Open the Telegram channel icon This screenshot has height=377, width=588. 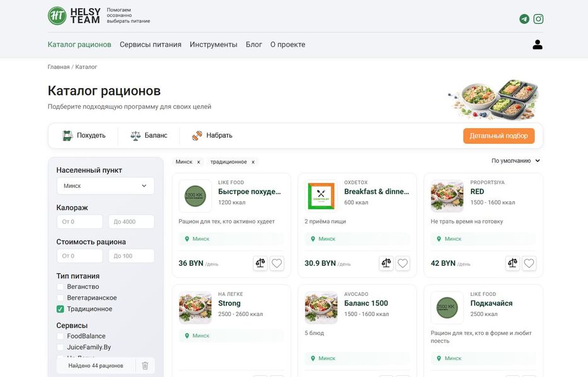524,19
